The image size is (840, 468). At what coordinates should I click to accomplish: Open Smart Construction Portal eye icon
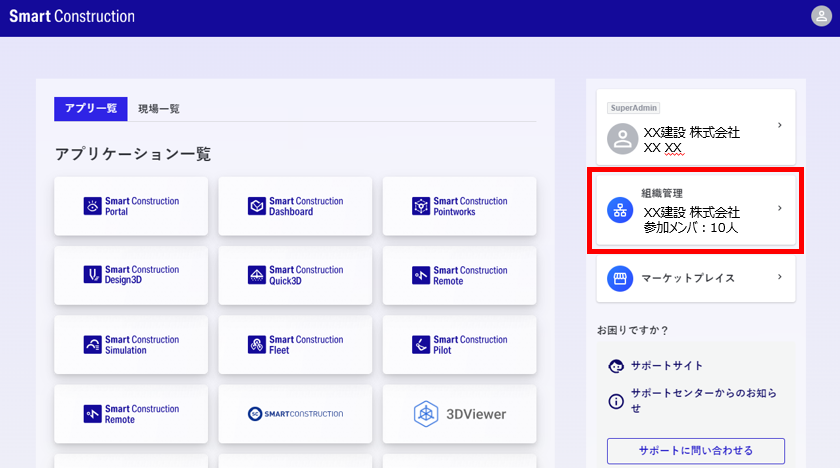click(x=92, y=206)
